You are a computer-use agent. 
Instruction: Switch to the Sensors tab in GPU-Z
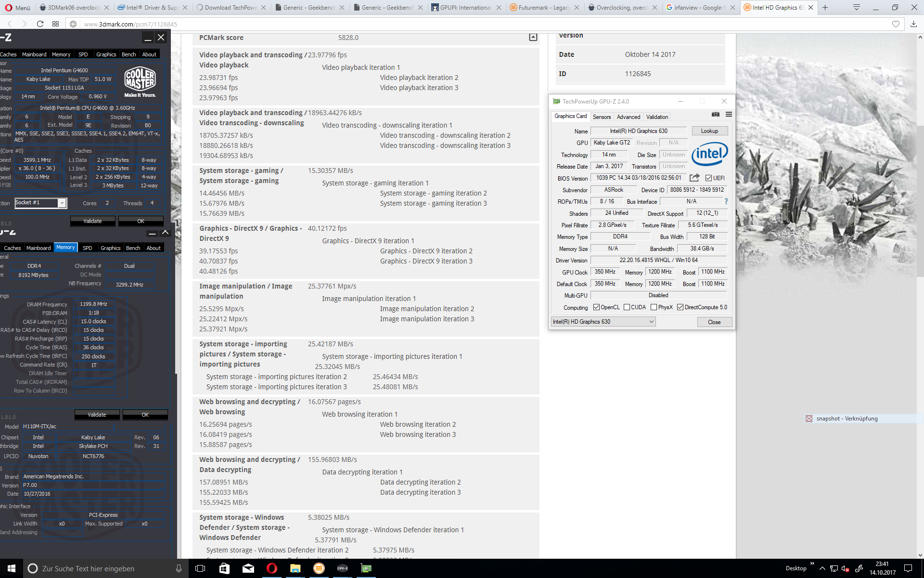[x=602, y=117]
